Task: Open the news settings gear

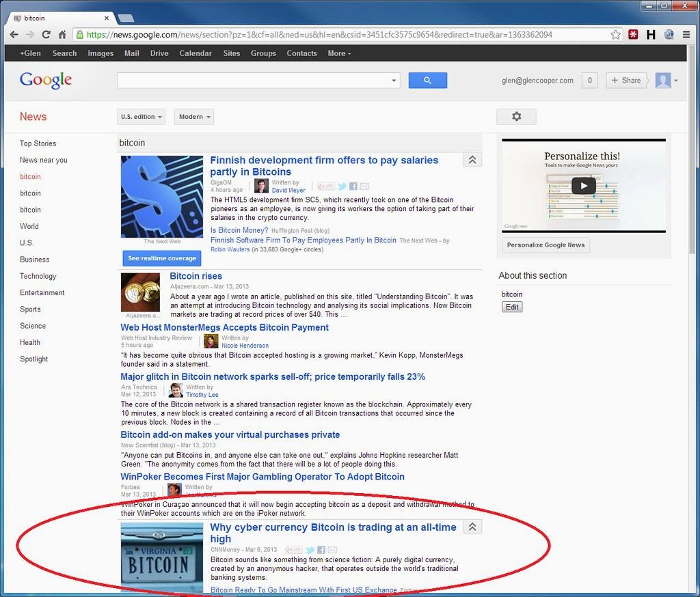Action: point(517,116)
